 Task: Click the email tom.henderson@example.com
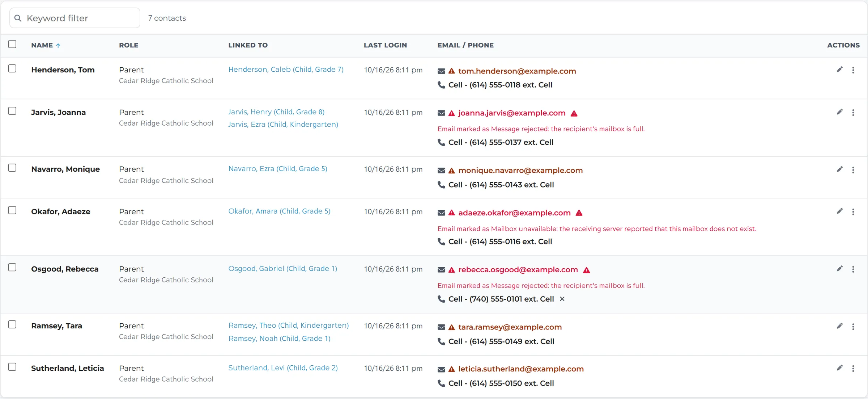click(x=517, y=71)
